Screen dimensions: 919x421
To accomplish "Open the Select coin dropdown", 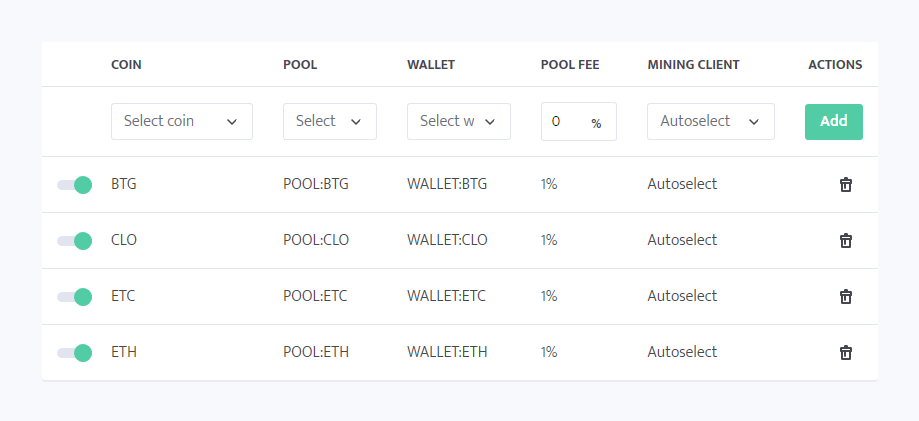I will click(x=181, y=121).
